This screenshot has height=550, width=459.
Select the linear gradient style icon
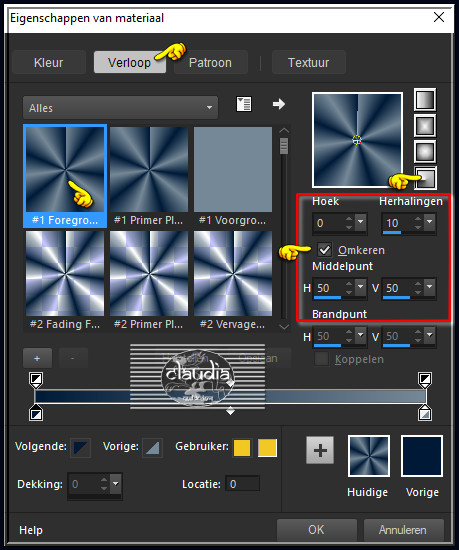tap(425, 100)
